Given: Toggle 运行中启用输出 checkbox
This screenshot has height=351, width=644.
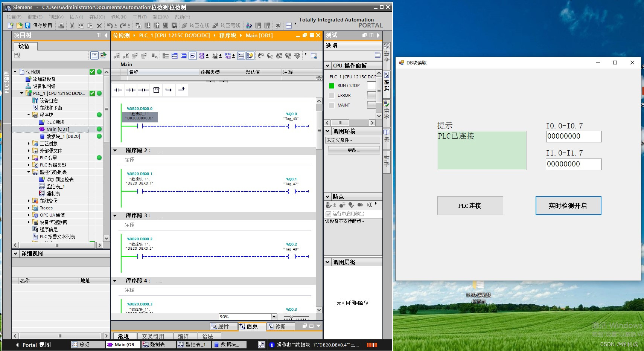Looking at the screenshot, I should (328, 214).
